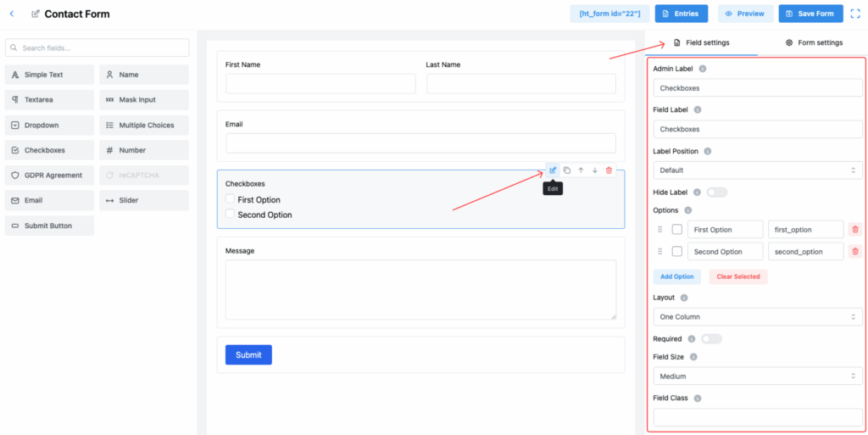Focus the Search fields box

[x=97, y=48]
